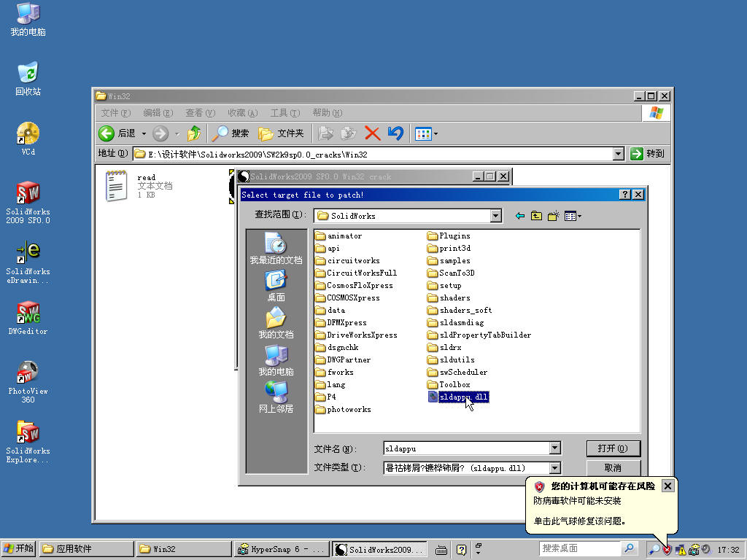Screen dimensions: 747x560
Task: Open the Help menu in Win32 window
Action: click(x=328, y=113)
